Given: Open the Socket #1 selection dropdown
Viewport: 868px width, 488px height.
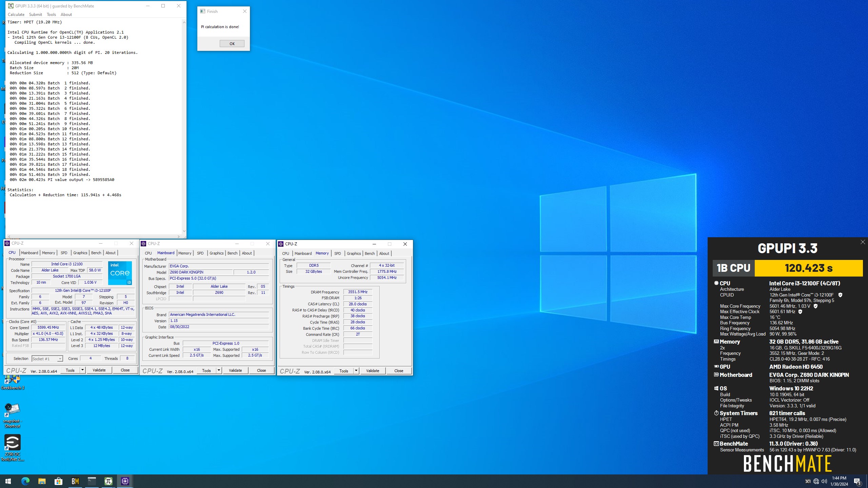Looking at the screenshot, I should [47, 359].
